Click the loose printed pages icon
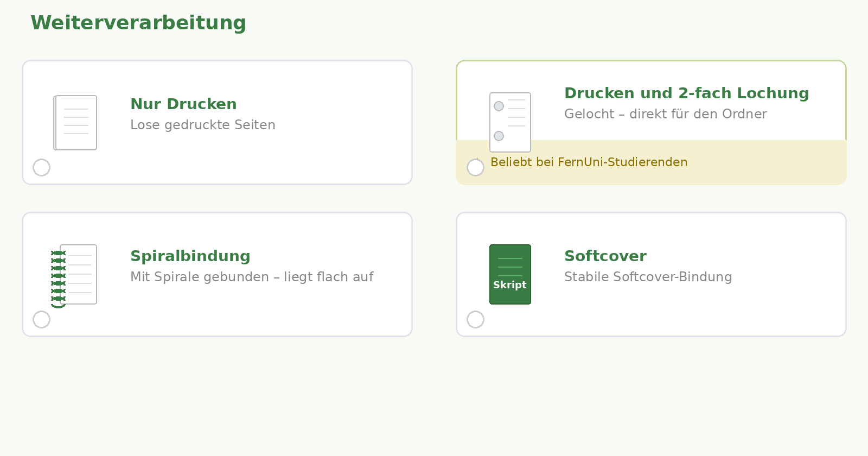Image resolution: width=868 pixels, height=456 pixels. [75, 123]
